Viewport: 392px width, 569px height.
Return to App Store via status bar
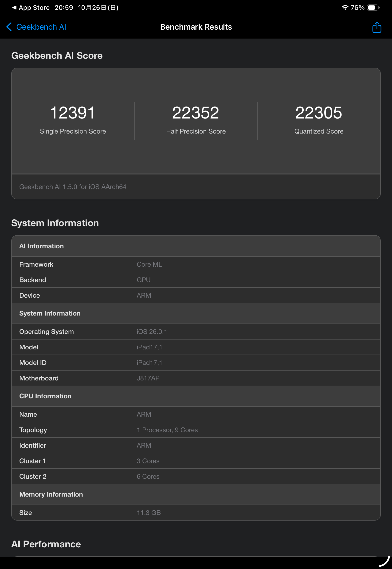(31, 8)
